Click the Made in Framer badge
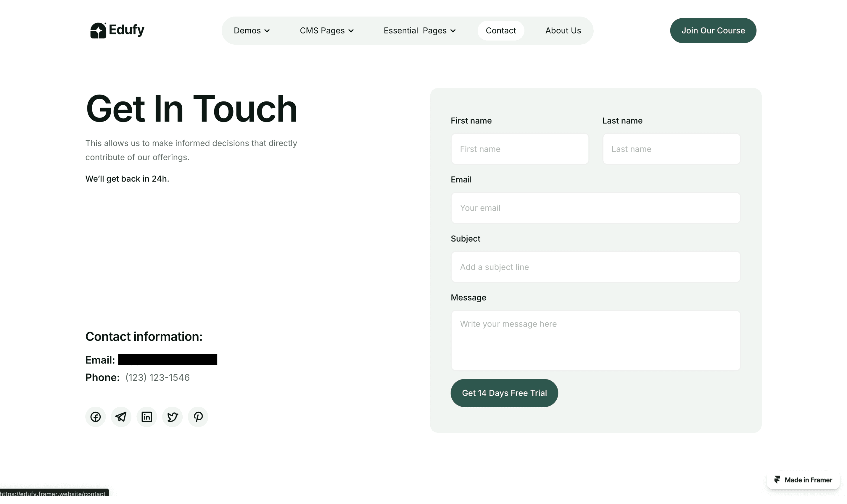This screenshot has height=504, width=847. pos(803,480)
